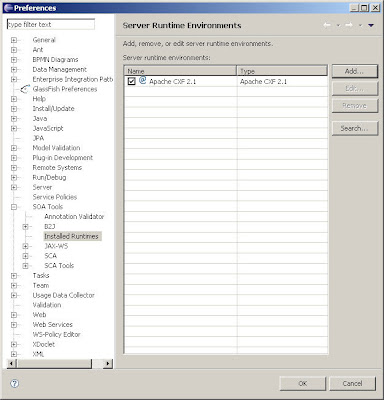Expand the Data Management node
The width and height of the screenshot is (384, 400).
pos(14,70)
